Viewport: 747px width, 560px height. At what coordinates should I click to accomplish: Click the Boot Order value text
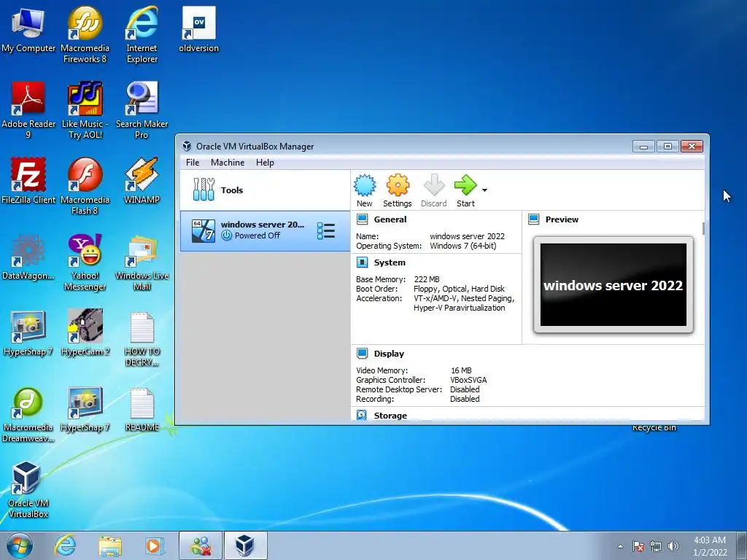459,289
